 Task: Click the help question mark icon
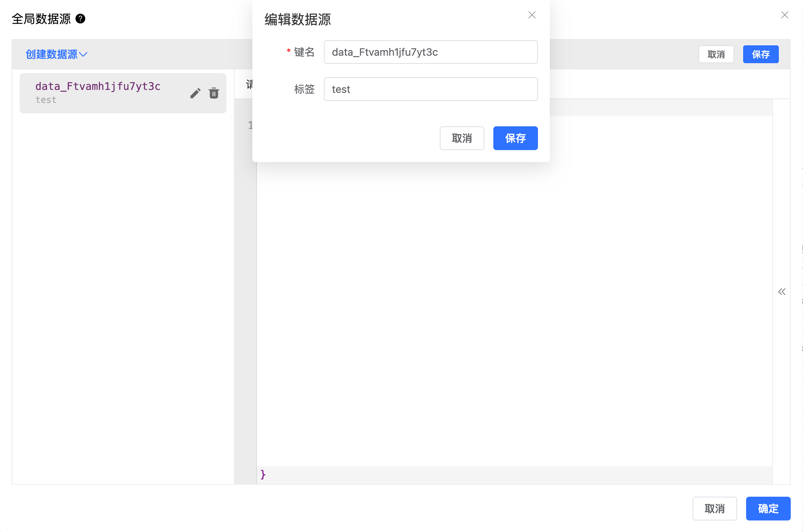80,19
